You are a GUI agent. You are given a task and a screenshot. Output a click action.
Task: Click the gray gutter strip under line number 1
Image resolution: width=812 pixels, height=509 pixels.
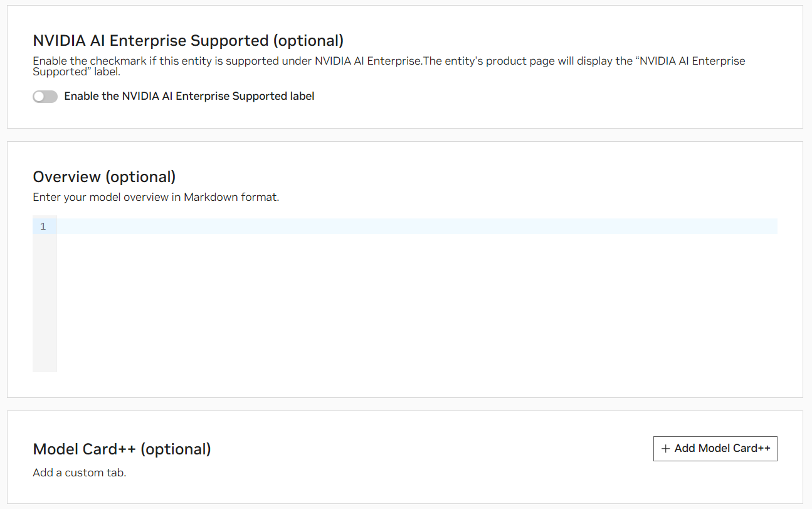click(x=44, y=301)
